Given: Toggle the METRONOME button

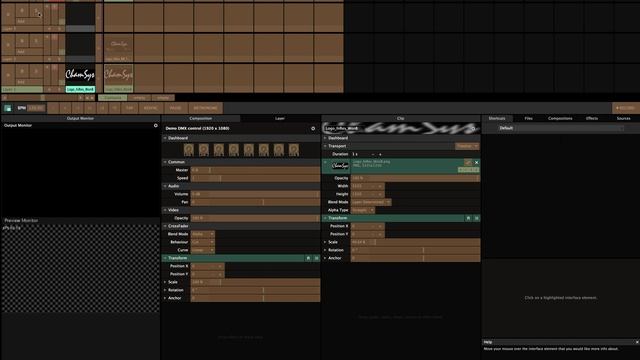Looking at the screenshot, I should tap(205, 108).
